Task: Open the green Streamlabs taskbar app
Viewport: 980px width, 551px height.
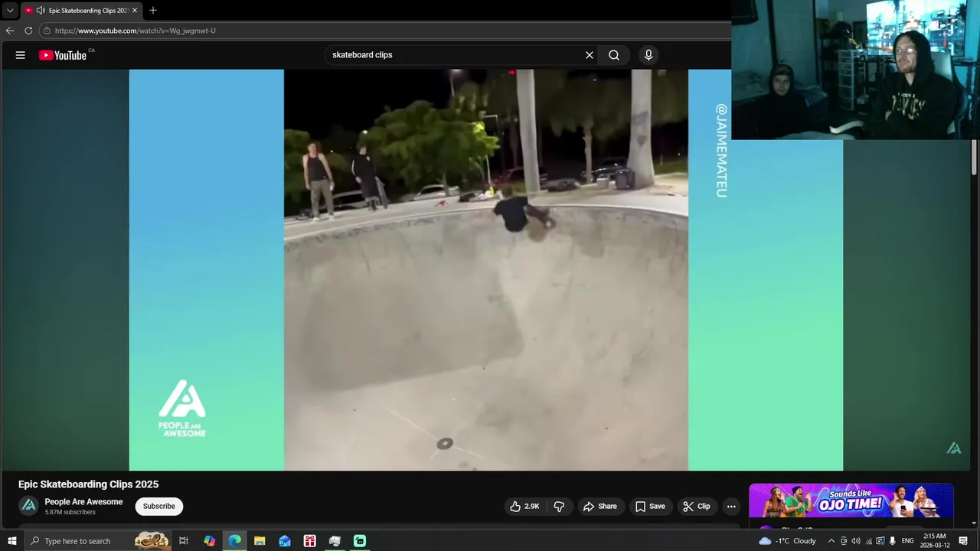Action: pyautogui.click(x=360, y=541)
